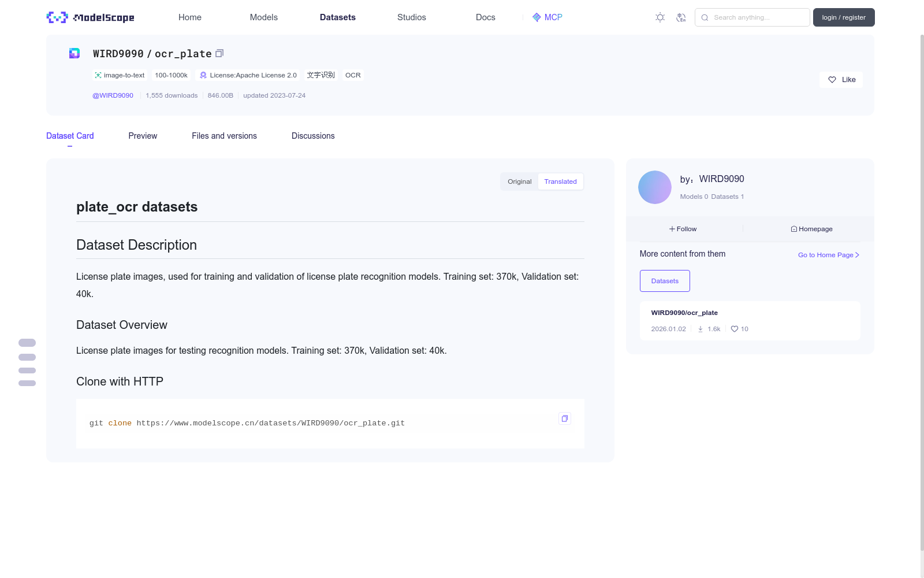This screenshot has height=578, width=924.
Task: Click the Datasets 1 count text
Action: point(728,197)
